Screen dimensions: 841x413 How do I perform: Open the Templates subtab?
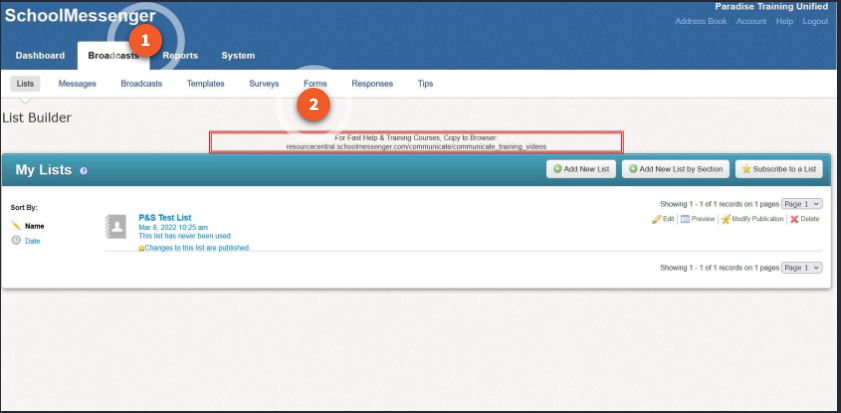coord(205,84)
